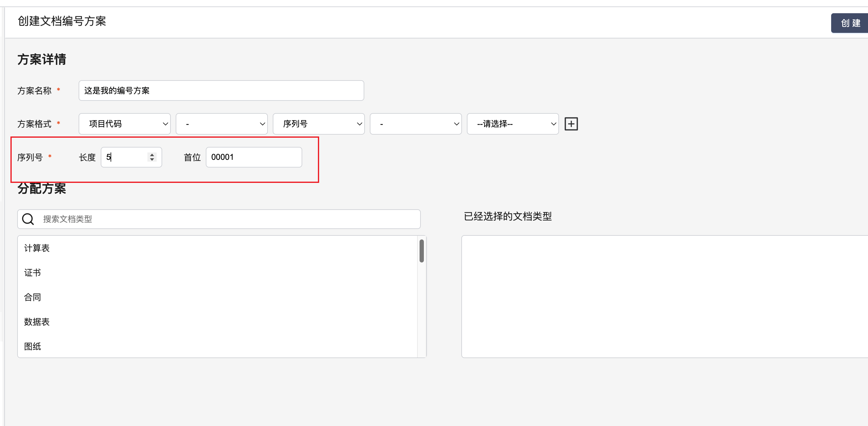Click the magnifier search icon
The width and height of the screenshot is (868, 426).
click(x=28, y=219)
